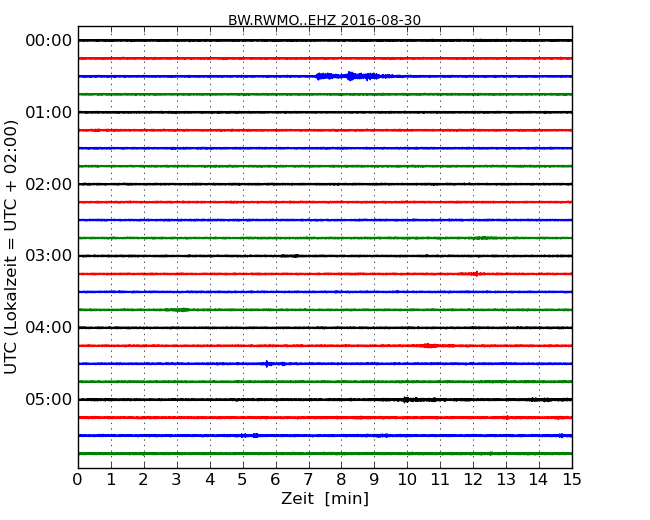
Task: Click the plot title BW.RWMO..EHZ 2016-08-30
Action: click(x=324, y=20)
